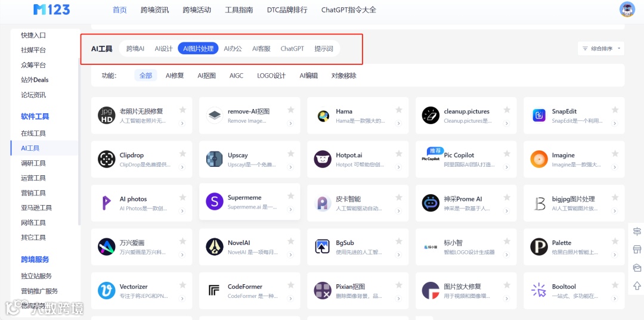Click the cleanup.pictures eraser icon
Screen dimensions: 644x320
pos(431,115)
